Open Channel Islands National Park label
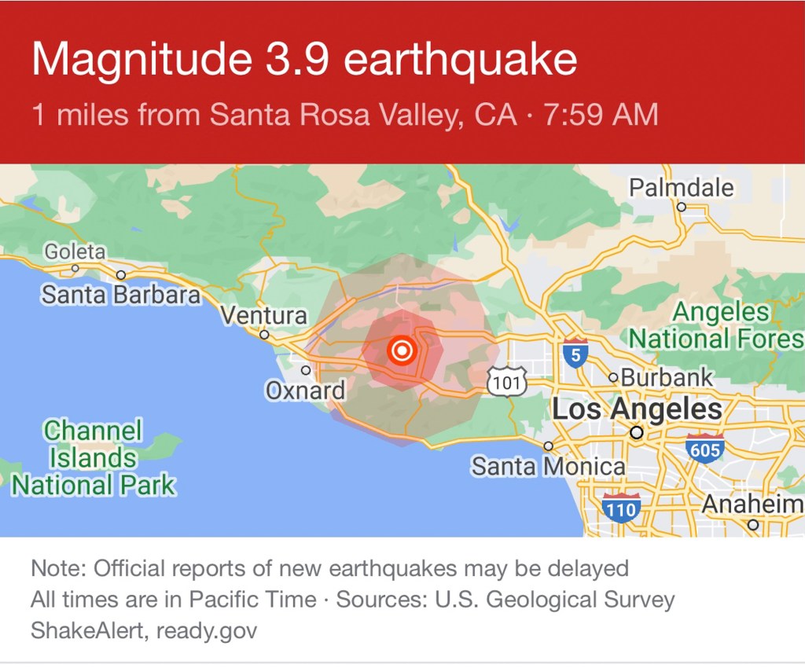The height and width of the screenshot is (672, 805). click(94, 457)
